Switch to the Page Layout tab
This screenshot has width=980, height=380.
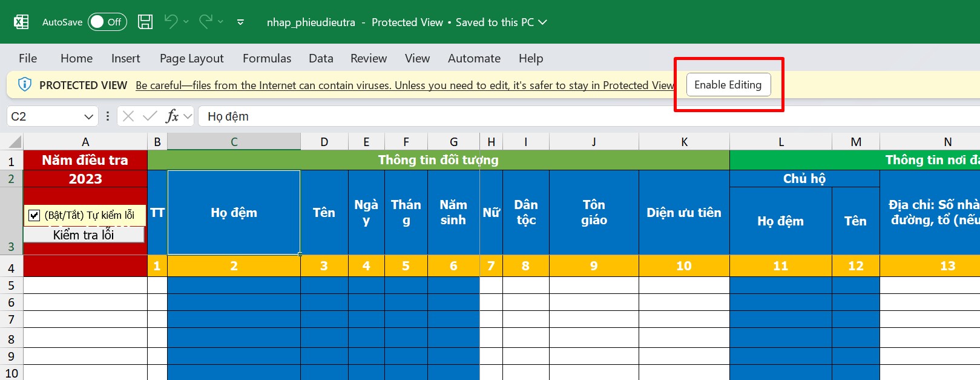(x=191, y=59)
